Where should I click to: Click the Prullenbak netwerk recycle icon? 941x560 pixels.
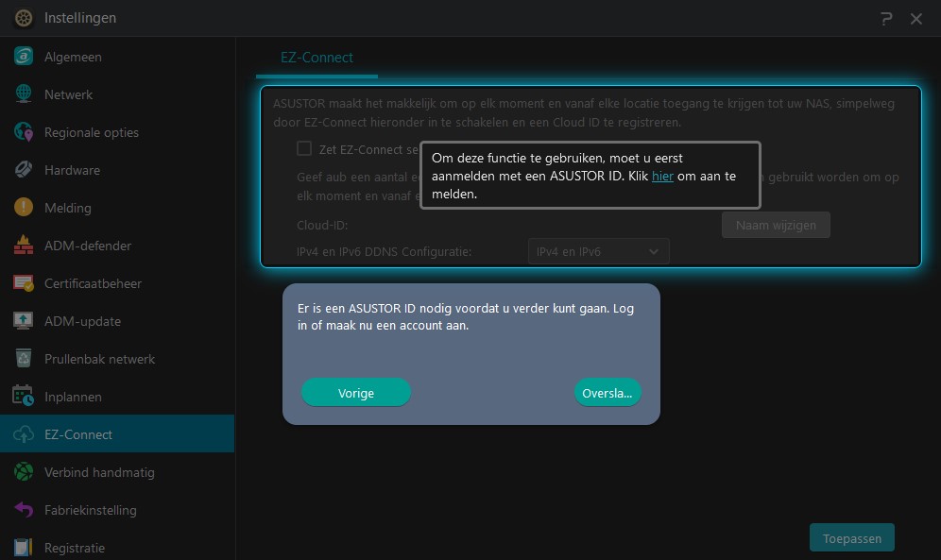coord(24,359)
